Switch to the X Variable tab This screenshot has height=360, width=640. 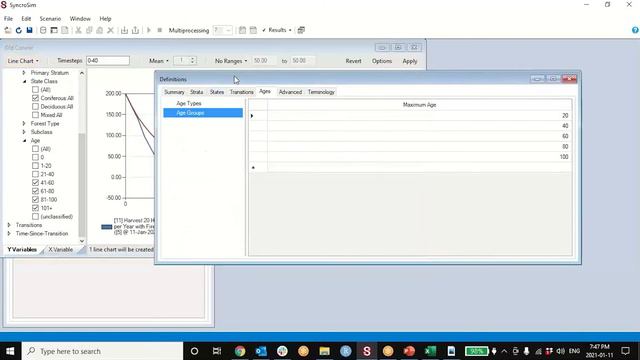[x=60, y=249]
